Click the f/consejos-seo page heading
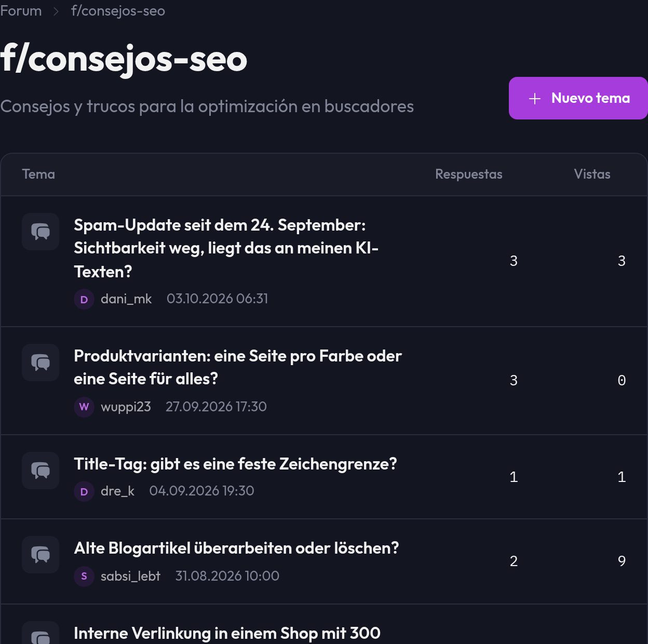The height and width of the screenshot is (644, 648). [x=124, y=59]
